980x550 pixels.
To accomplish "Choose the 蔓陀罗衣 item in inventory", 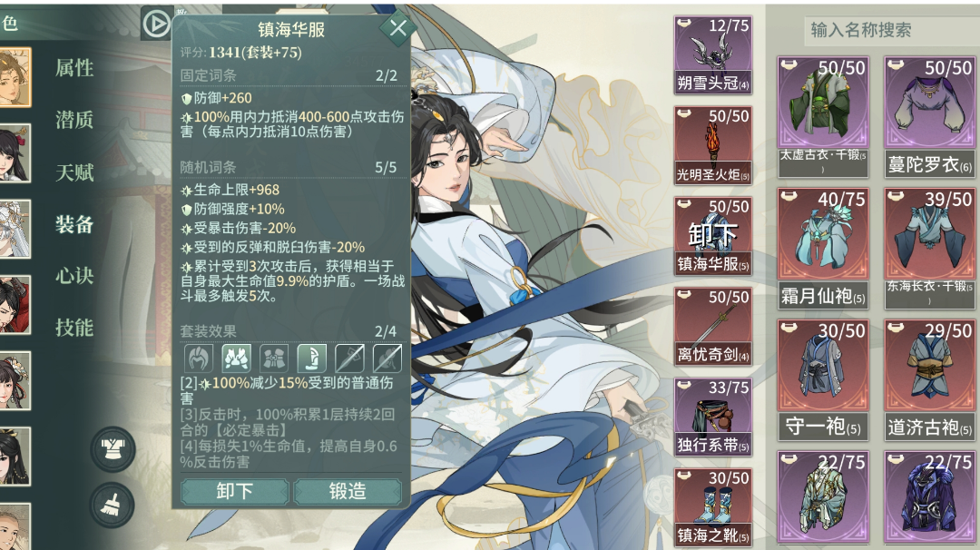I will point(930,117).
